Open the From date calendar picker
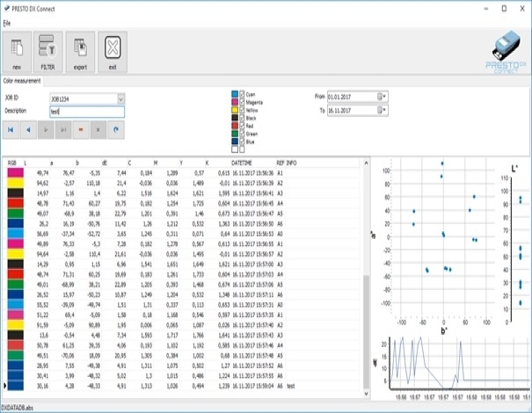532x413 pixels. [x=382, y=97]
